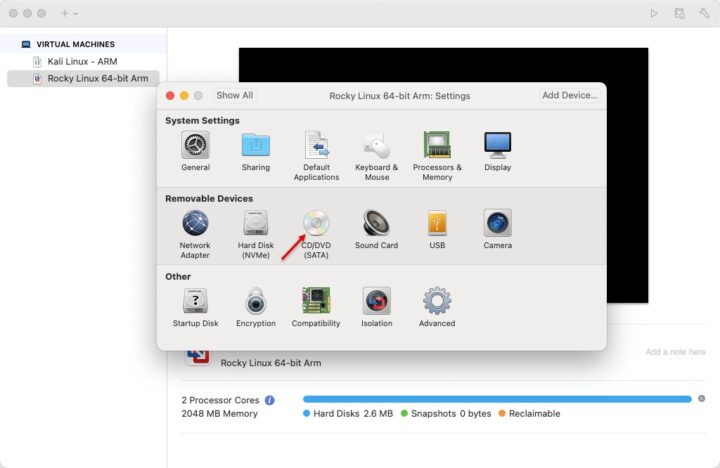Viewport: 720px width, 468px height.
Task: Minimize Settings window with yellow button
Action: (184, 96)
